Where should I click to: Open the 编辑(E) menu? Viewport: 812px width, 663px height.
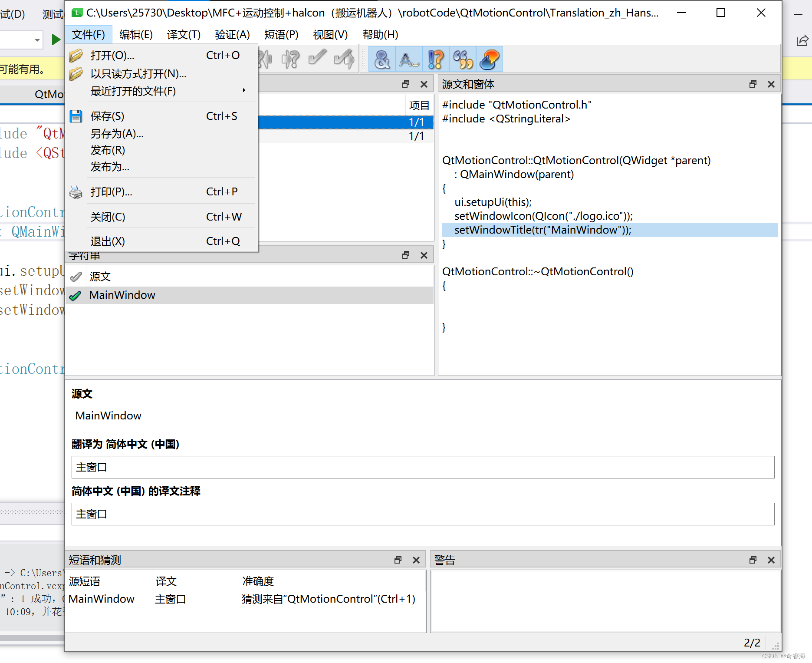[136, 35]
